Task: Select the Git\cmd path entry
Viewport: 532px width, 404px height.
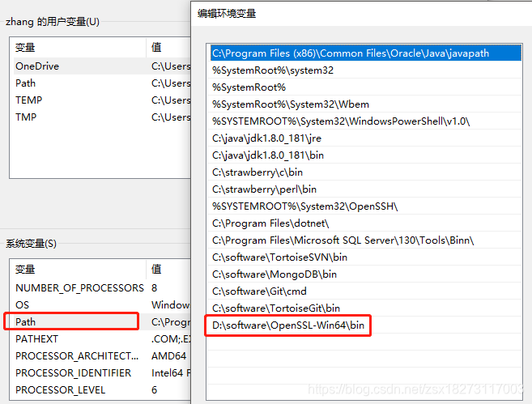Action: (x=365, y=291)
